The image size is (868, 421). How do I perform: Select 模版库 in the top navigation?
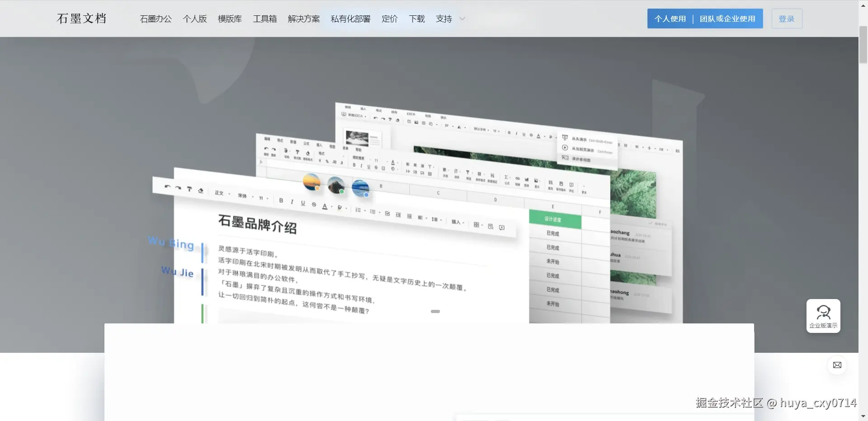(229, 19)
